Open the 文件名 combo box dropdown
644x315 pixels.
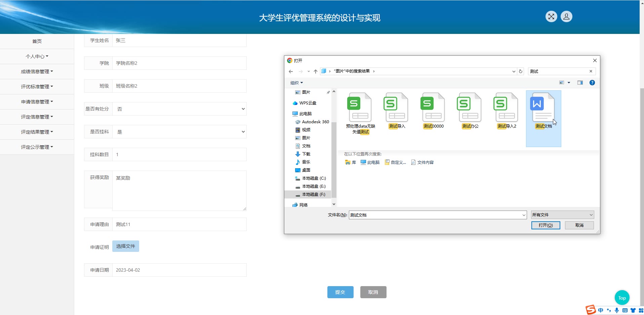coord(524,215)
